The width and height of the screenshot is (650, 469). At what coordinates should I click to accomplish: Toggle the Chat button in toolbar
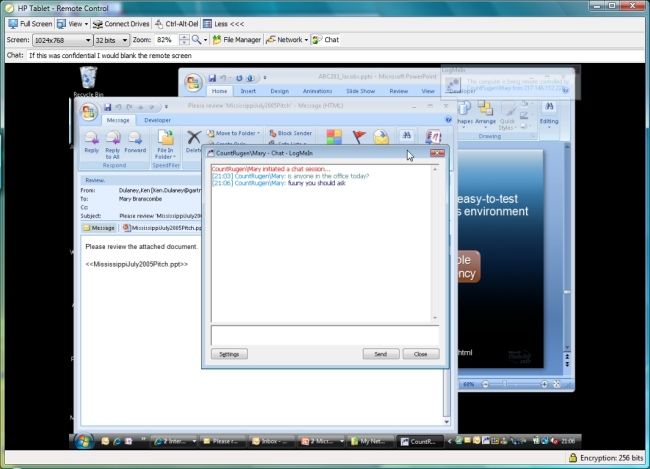(326, 40)
